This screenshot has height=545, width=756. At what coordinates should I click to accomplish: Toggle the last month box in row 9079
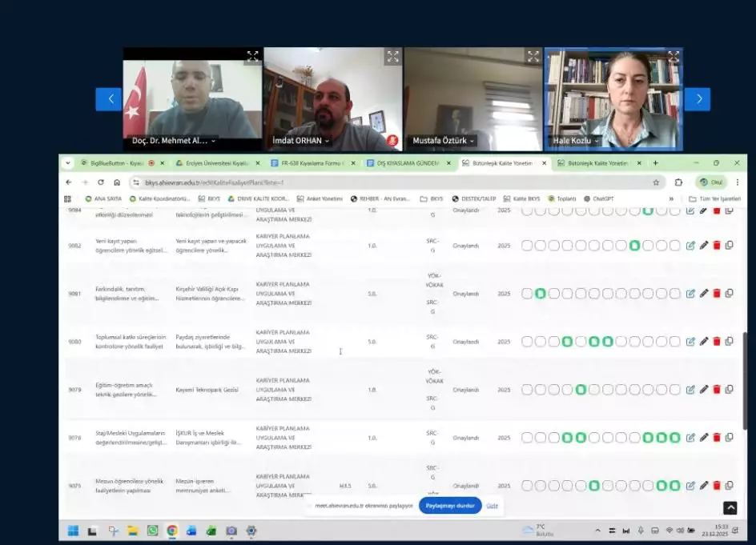(675, 390)
